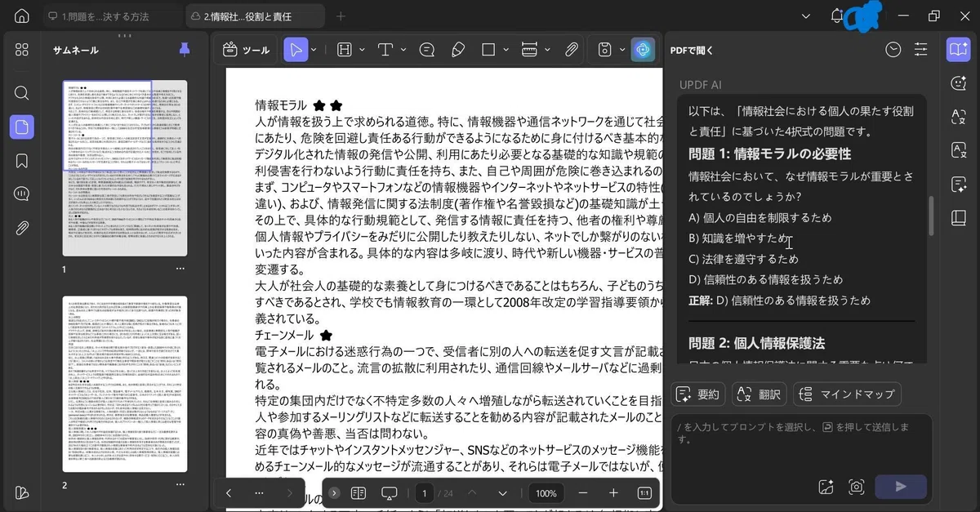Click the page number field showing 1

(425, 493)
